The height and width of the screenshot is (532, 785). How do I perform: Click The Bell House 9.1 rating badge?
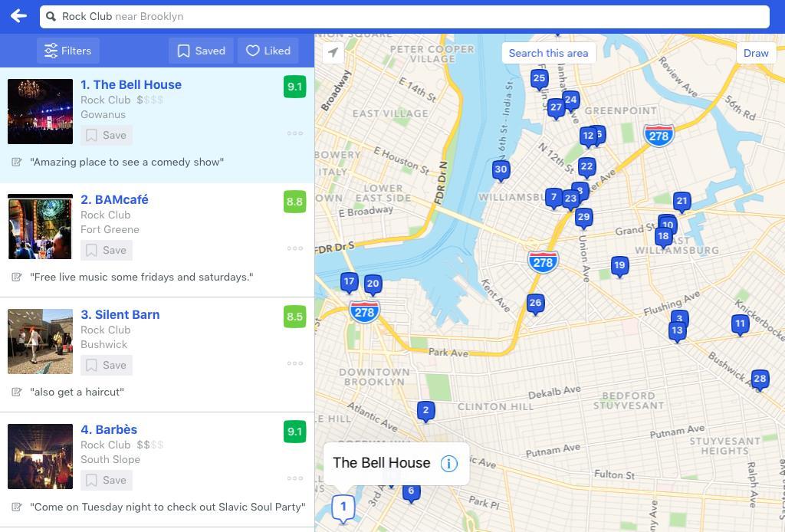click(x=295, y=87)
